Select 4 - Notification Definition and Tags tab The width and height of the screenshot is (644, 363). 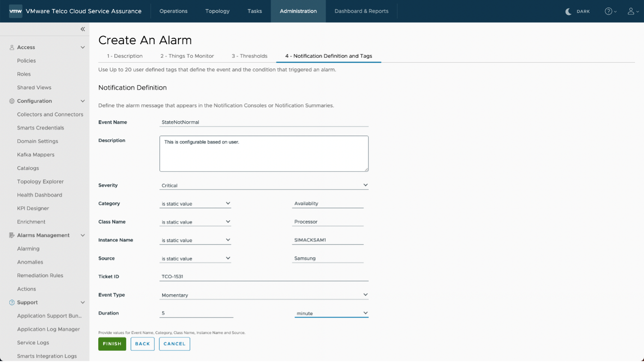point(329,56)
